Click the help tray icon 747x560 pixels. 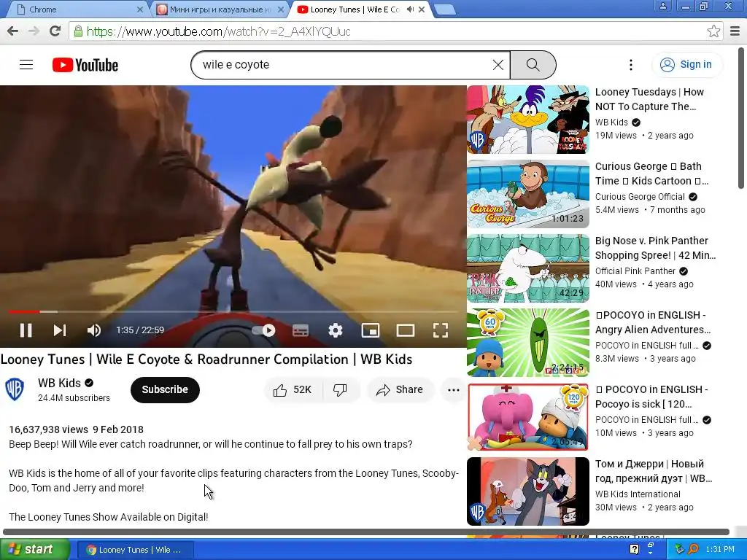click(x=634, y=550)
